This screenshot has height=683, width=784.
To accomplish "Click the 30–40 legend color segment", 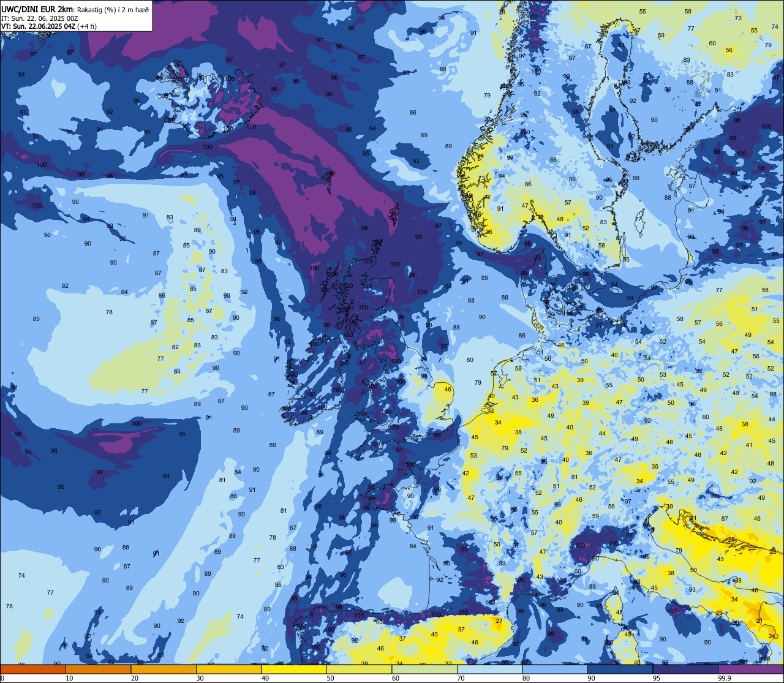I will pyautogui.click(x=228, y=669).
